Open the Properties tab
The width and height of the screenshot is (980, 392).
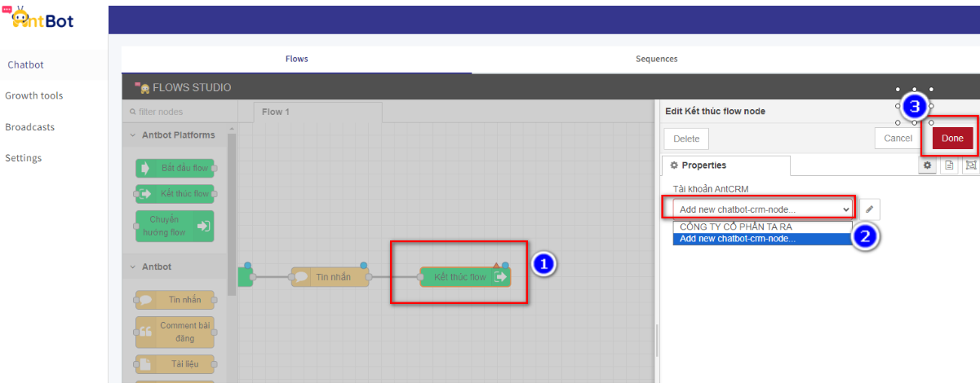click(726, 165)
